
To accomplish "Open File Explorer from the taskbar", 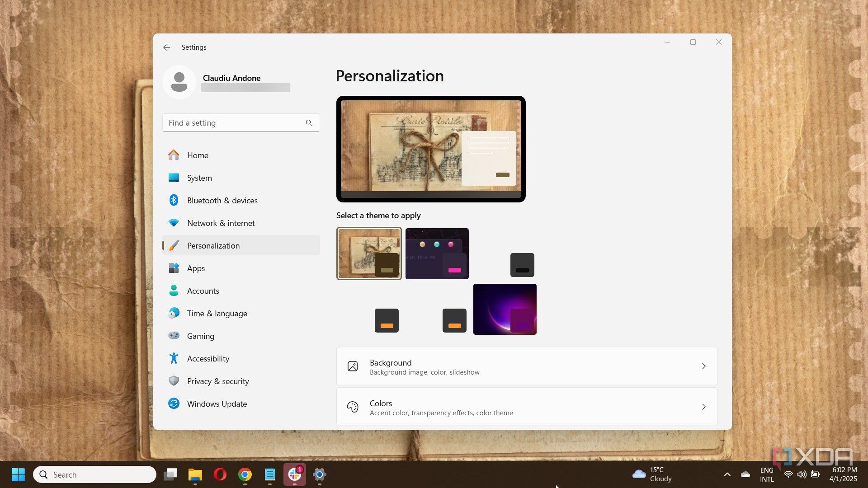I will click(x=195, y=474).
